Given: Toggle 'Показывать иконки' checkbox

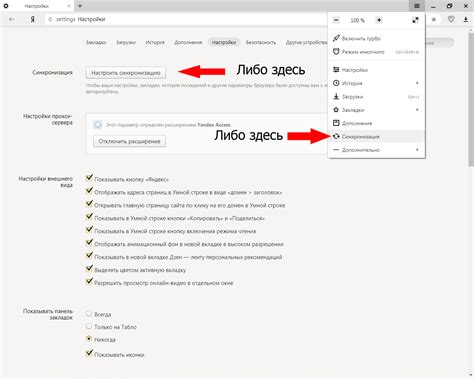Looking at the screenshot, I should point(89,353).
